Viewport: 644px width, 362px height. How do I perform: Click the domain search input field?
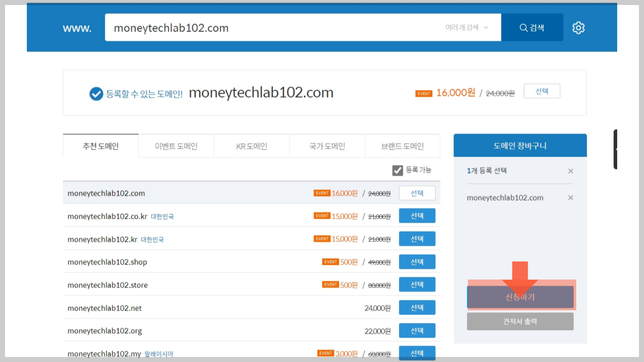click(268, 28)
